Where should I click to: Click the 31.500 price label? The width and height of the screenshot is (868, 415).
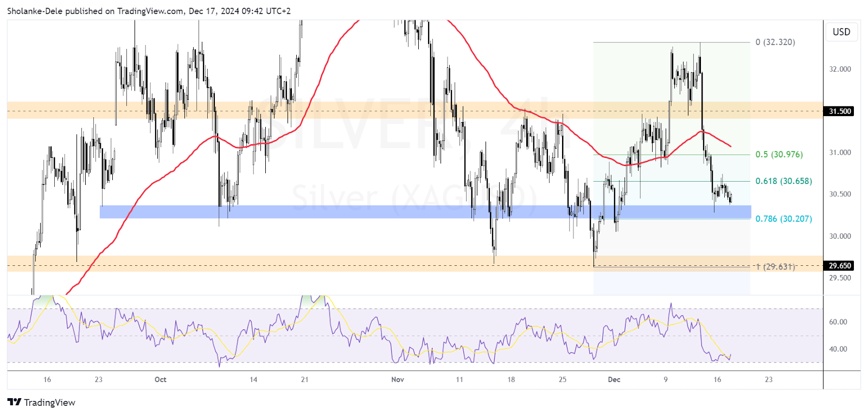839,111
